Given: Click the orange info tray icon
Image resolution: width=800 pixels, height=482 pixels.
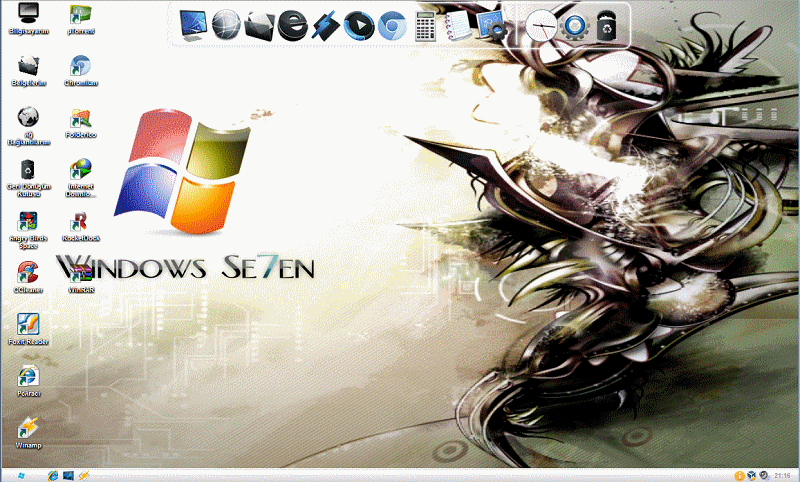Looking at the screenshot, I should pyautogui.click(x=739, y=476).
